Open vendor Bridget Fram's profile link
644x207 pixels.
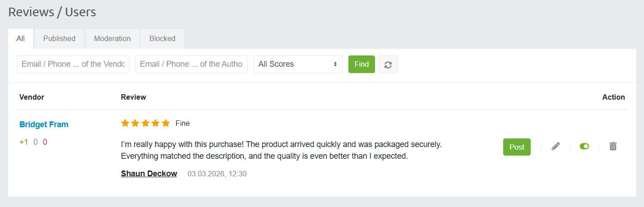(44, 124)
